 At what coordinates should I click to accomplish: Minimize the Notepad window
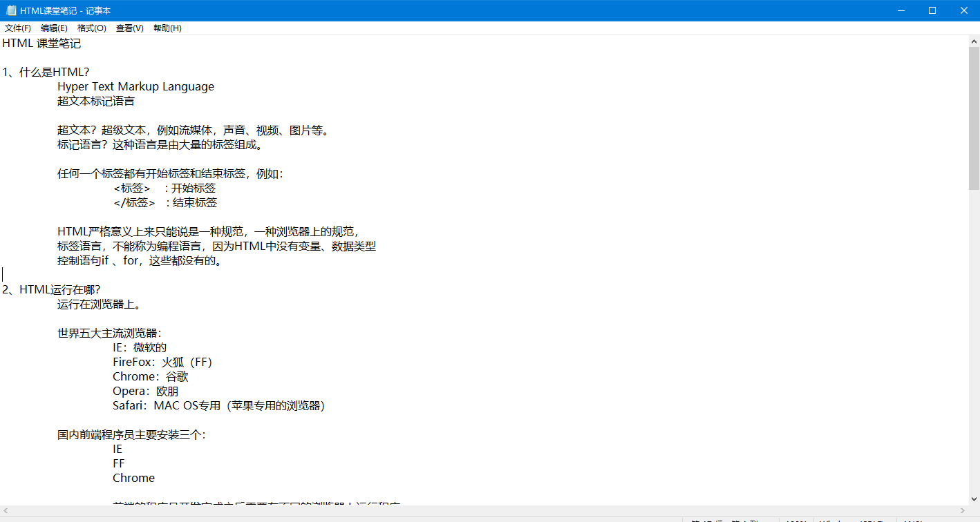pyautogui.click(x=900, y=10)
